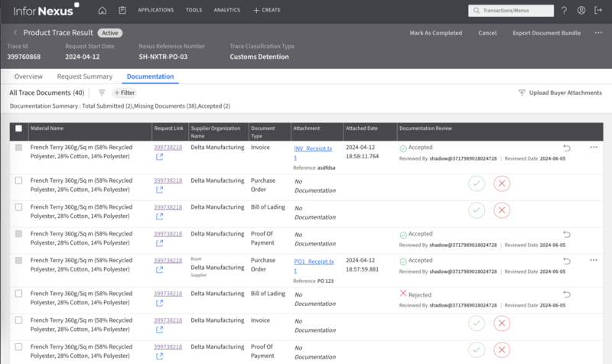Viewport: 612px width, 364px height.
Task: Click the help question mark icon
Action: pos(564,11)
